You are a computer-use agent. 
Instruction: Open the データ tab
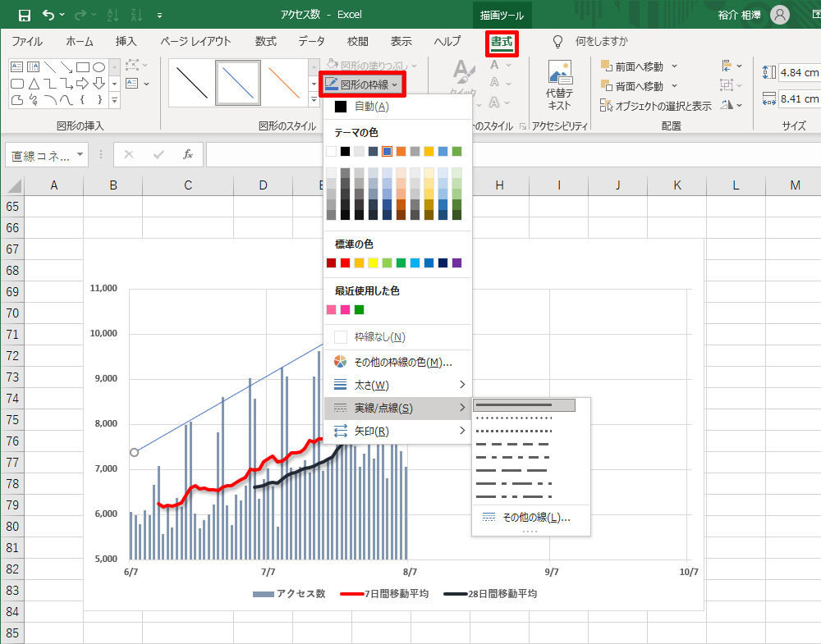(x=311, y=41)
